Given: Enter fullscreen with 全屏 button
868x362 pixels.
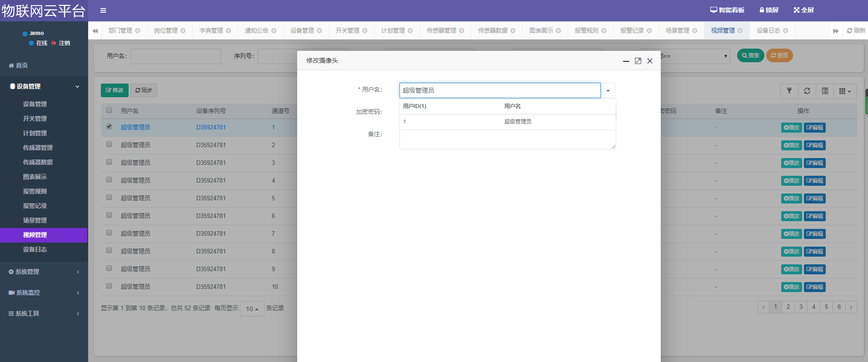Looking at the screenshot, I should (803, 10).
